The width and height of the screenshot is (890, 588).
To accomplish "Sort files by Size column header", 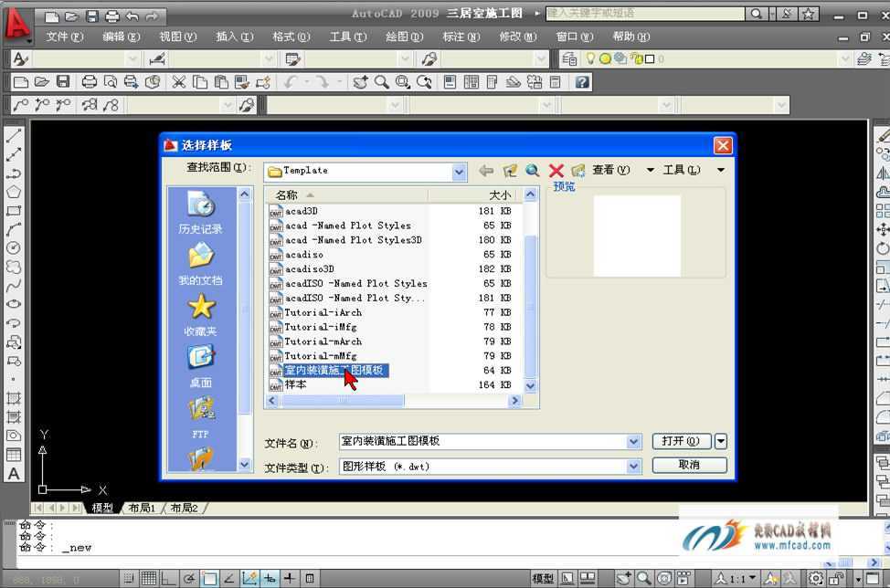I will click(x=474, y=195).
